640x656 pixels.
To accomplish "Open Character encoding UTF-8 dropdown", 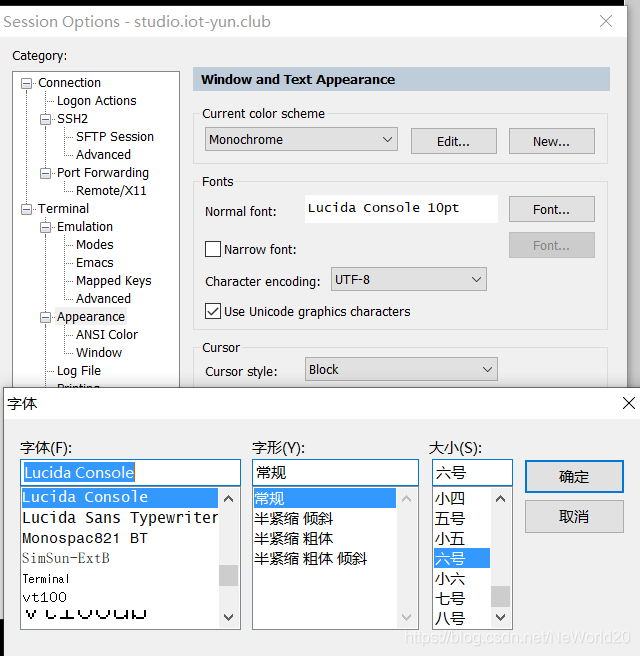I will [409, 279].
